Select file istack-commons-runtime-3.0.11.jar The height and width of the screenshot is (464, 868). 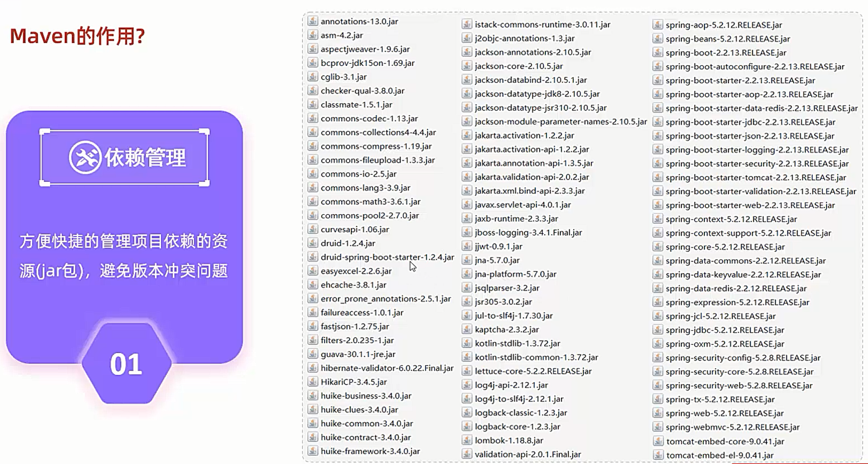click(543, 24)
